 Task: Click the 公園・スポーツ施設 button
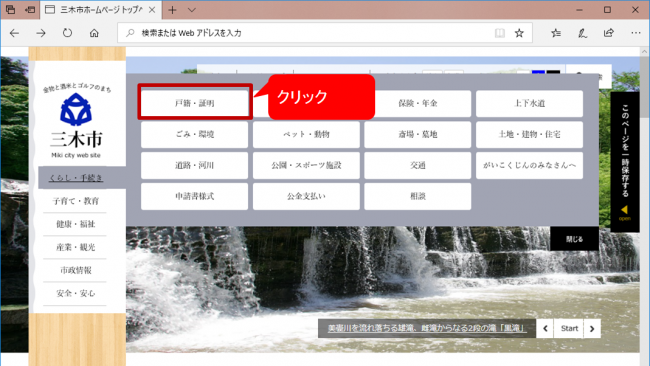306,165
